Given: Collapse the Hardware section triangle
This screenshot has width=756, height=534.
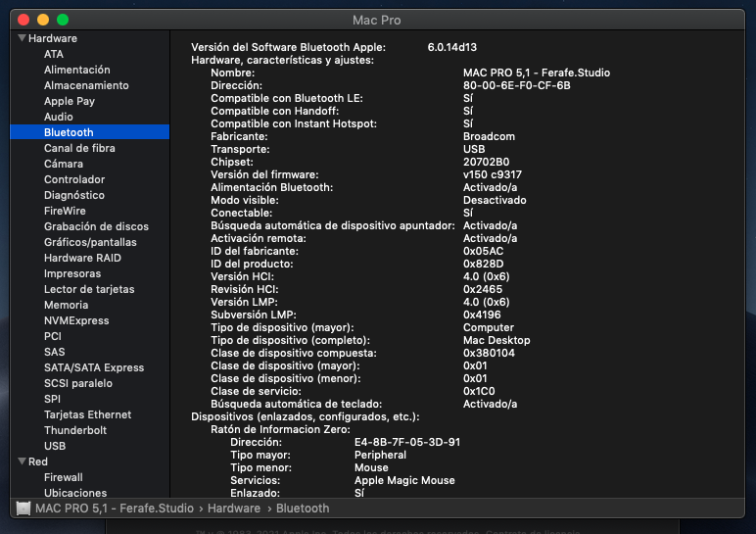Looking at the screenshot, I should click(22, 37).
